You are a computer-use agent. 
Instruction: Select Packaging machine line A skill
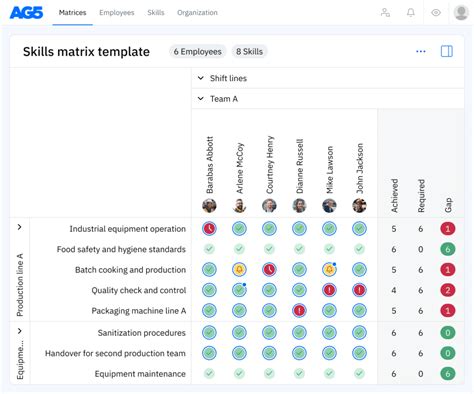[139, 311]
